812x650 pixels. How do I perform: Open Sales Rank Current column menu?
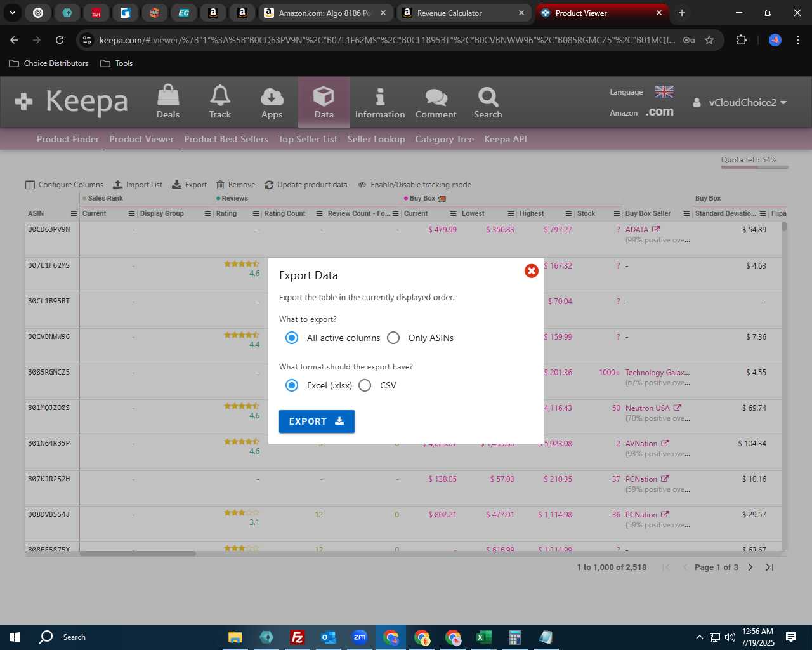coord(132,214)
